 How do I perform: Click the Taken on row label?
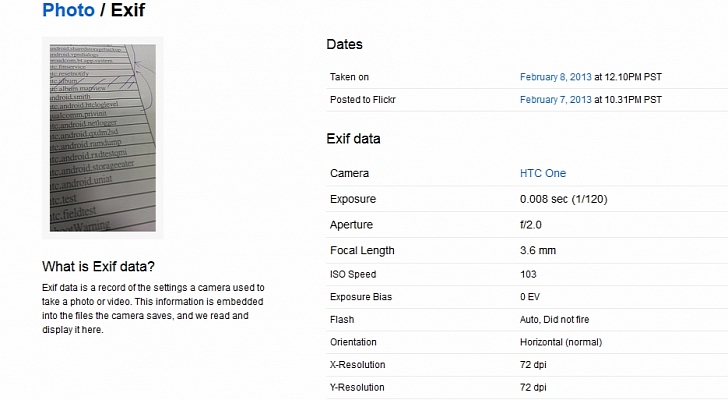point(349,77)
